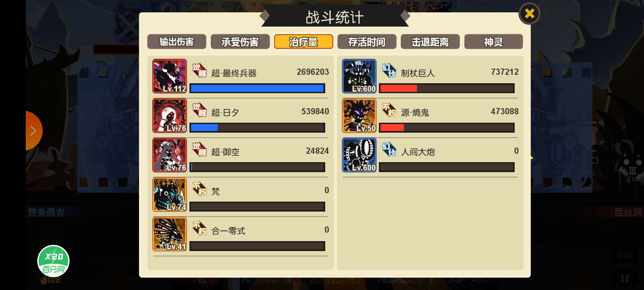Tap the pause button at bottom right
This screenshot has width=644, height=290.
click(625, 278)
